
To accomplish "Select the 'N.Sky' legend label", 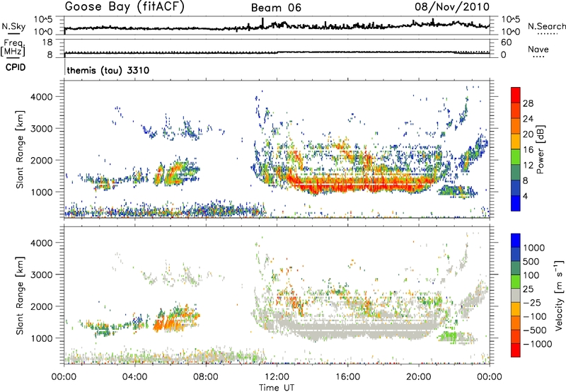I will (x=13, y=26).
